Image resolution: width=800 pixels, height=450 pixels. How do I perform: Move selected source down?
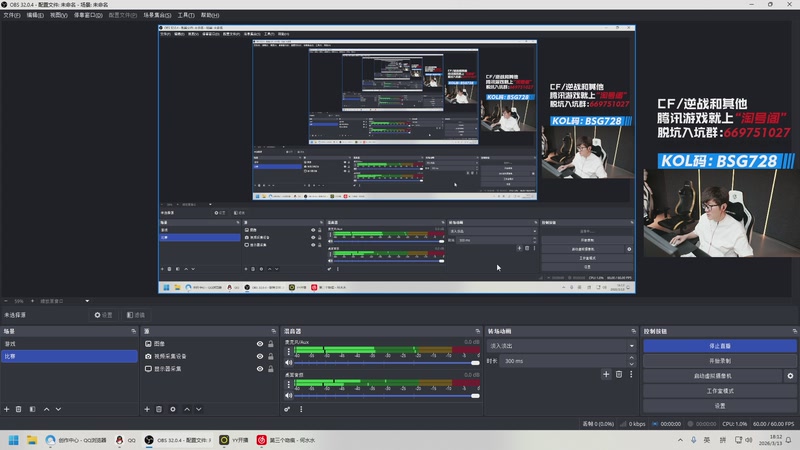pyautogui.click(x=198, y=409)
